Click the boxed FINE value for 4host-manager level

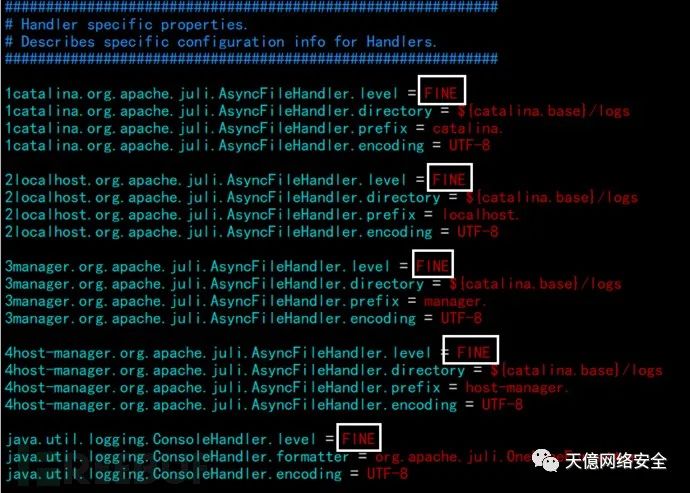tap(470, 350)
